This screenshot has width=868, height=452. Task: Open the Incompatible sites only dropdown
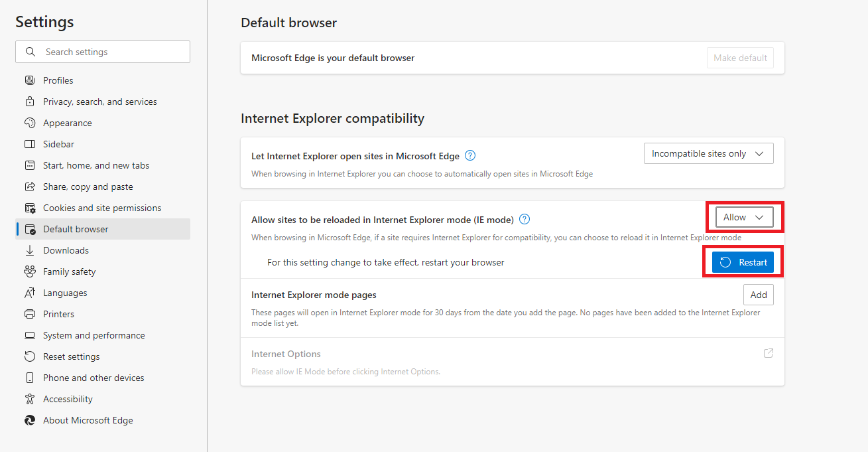(708, 153)
